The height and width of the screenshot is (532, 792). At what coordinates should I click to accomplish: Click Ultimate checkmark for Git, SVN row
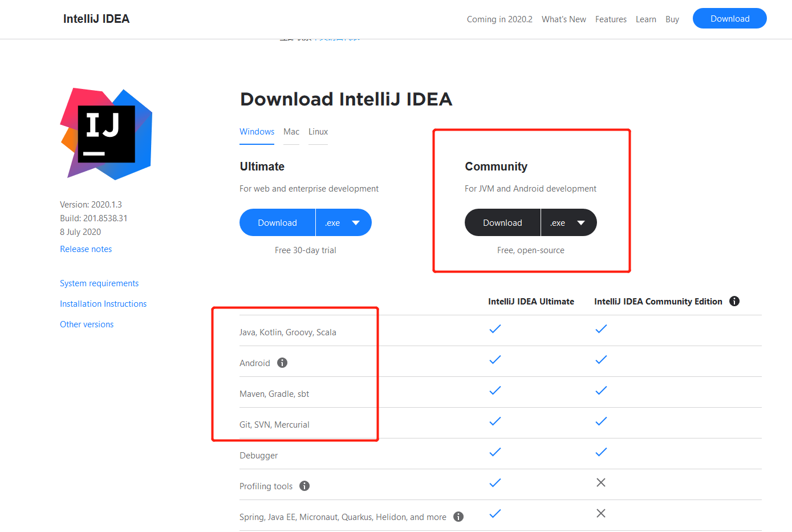(x=495, y=421)
